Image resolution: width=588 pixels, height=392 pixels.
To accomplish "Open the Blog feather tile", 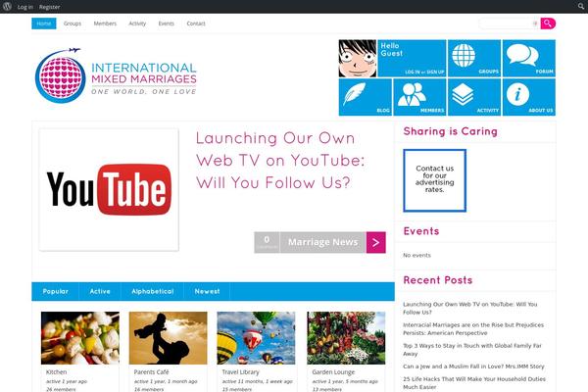I will pyautogui.click(x=366, y=97).
